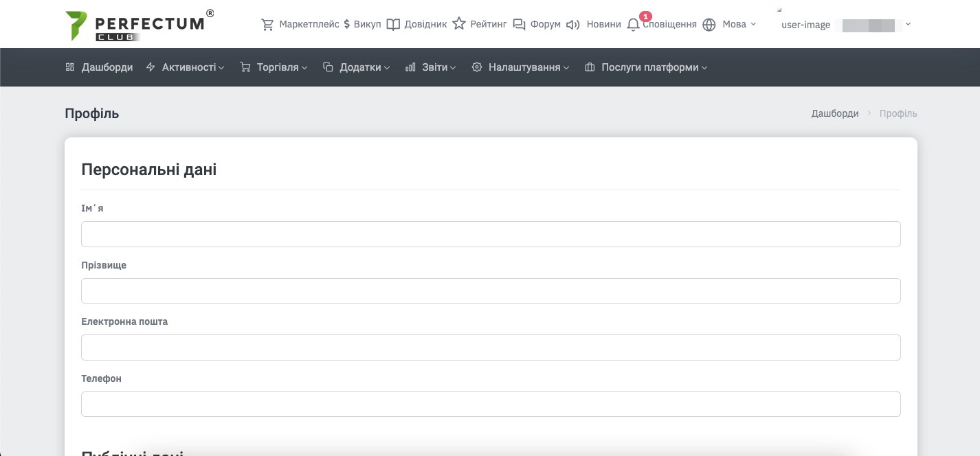Click the Послуги платформи menu

click(646, 67)
